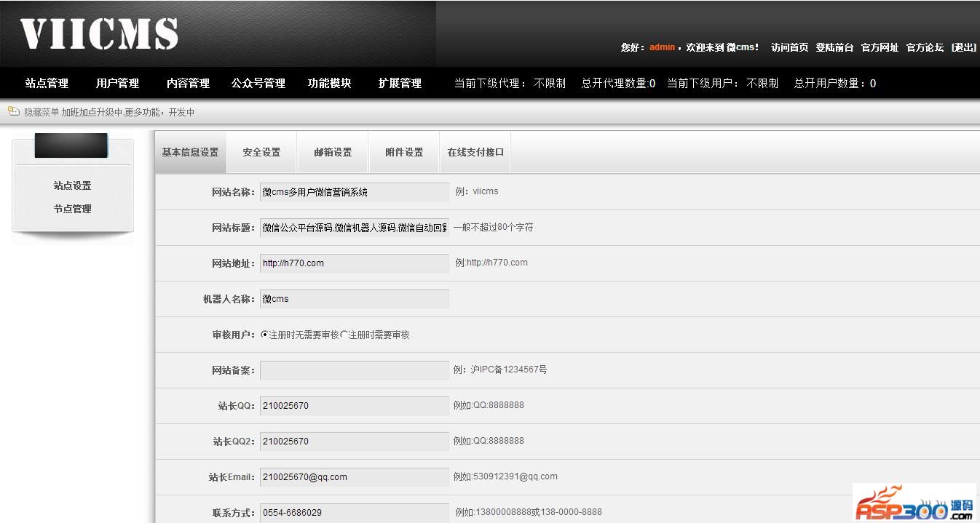Image resolution: width=980 pixels, height=523 pixels.
Task: Click text 总开代理数量:0
Action: click(618, 84)
